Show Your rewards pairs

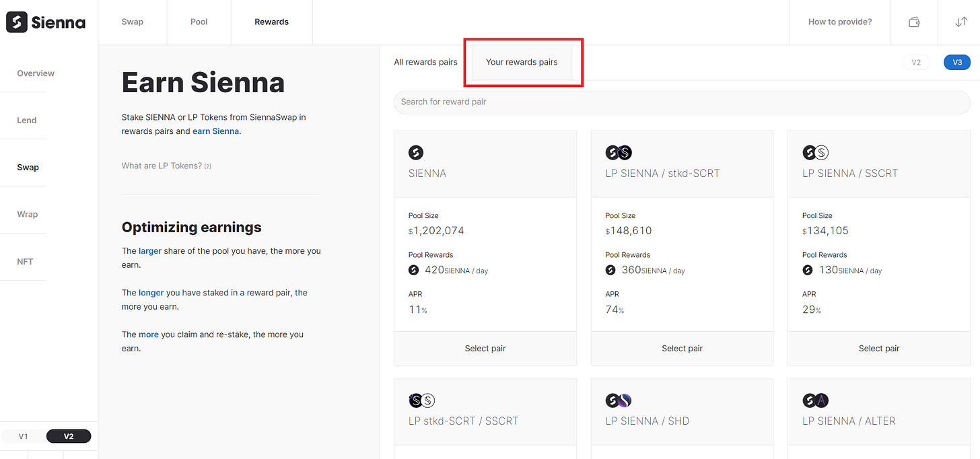(x=522, y=62)
